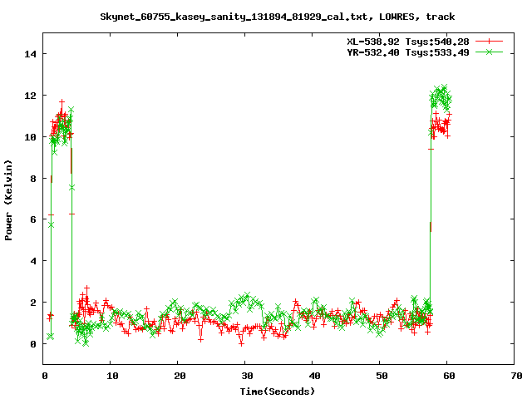Click the Power (Kelvin) axis label
This screenshot has width=532, height=399.
8,200
